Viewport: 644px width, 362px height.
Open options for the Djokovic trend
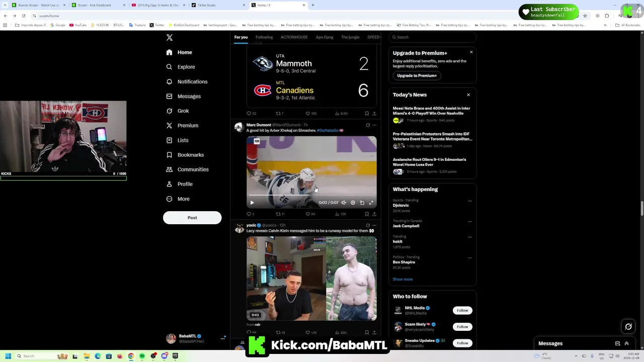click(x=470, y=201)
